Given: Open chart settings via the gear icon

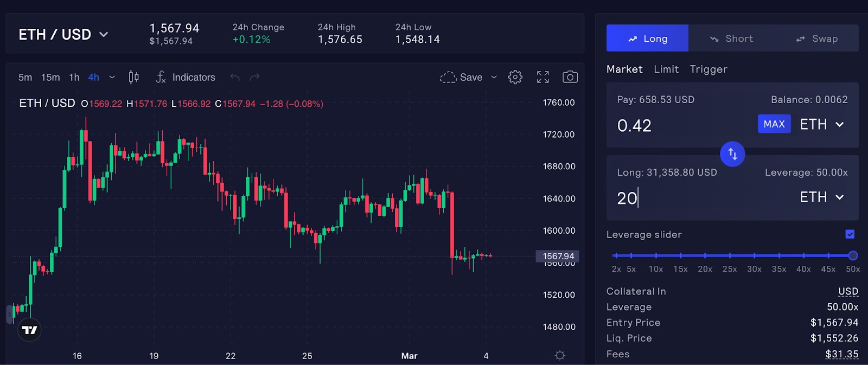Looking at the screenshot, I should click(x=515, y=77).
